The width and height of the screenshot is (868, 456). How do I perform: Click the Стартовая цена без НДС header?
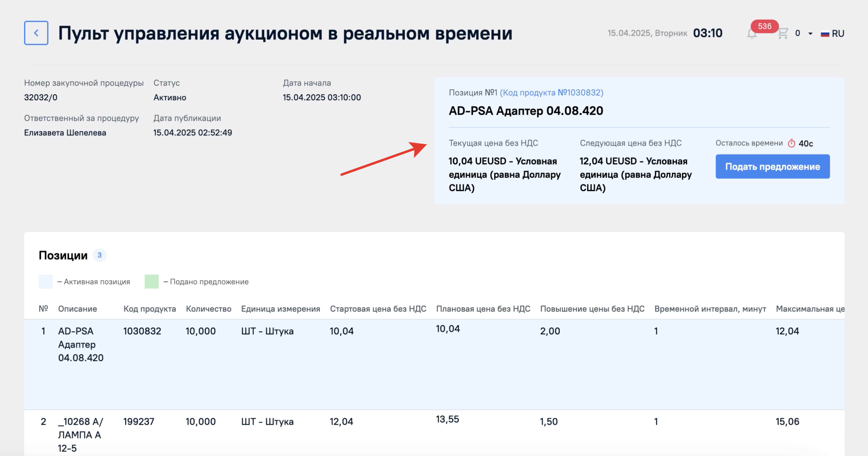click(x=378, y=309)
